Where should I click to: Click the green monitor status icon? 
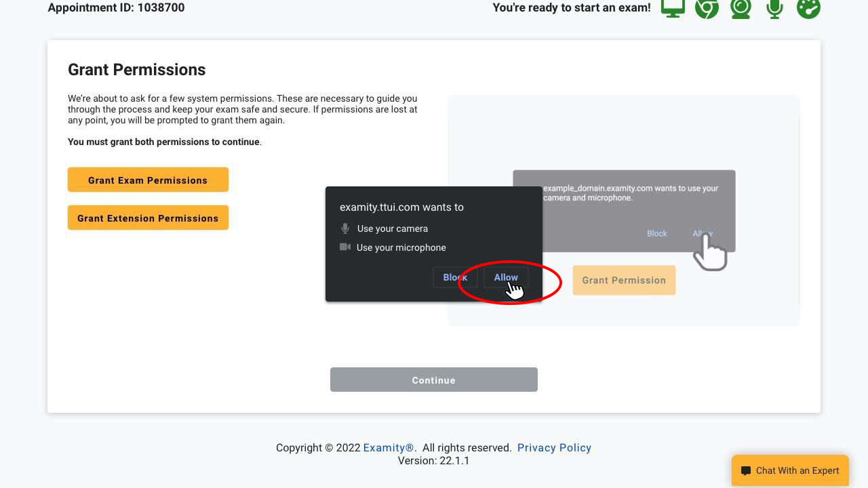pos(673,8)
